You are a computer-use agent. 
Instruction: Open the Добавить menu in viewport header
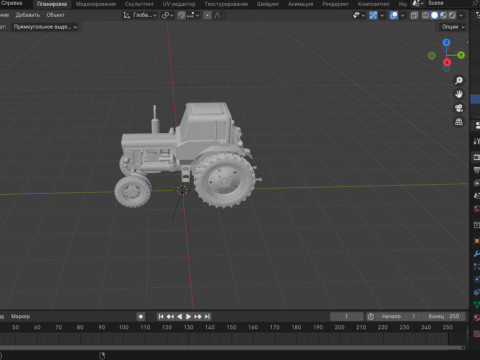click(x=28, y=15)
